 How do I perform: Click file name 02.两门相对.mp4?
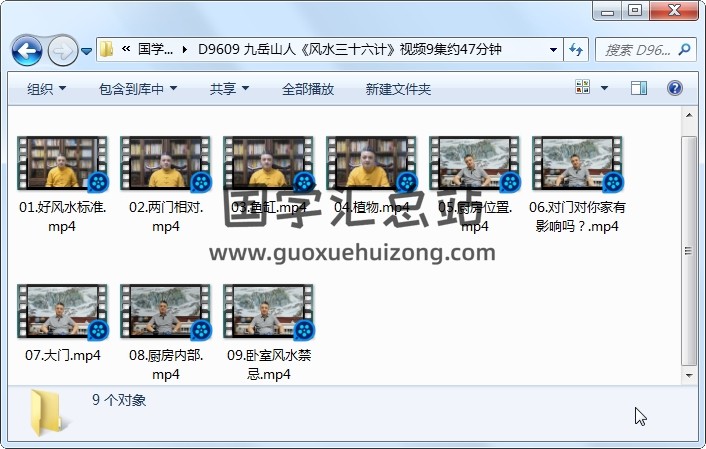(166, 217)
